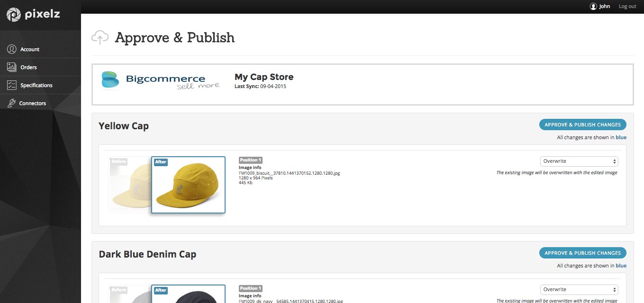Select the Yellow Cap After thumbnail
Screen dimensions: 644x303
pyautogui.click(x=189, y=186)
